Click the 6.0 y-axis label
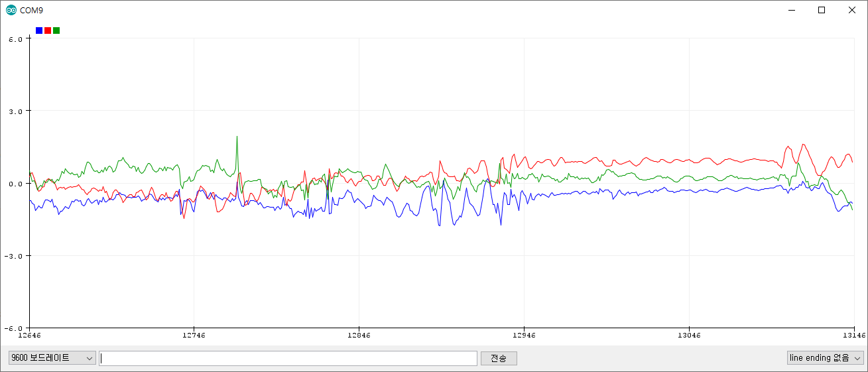The width and height of the screenshot is (868, 372). point(17,38)
